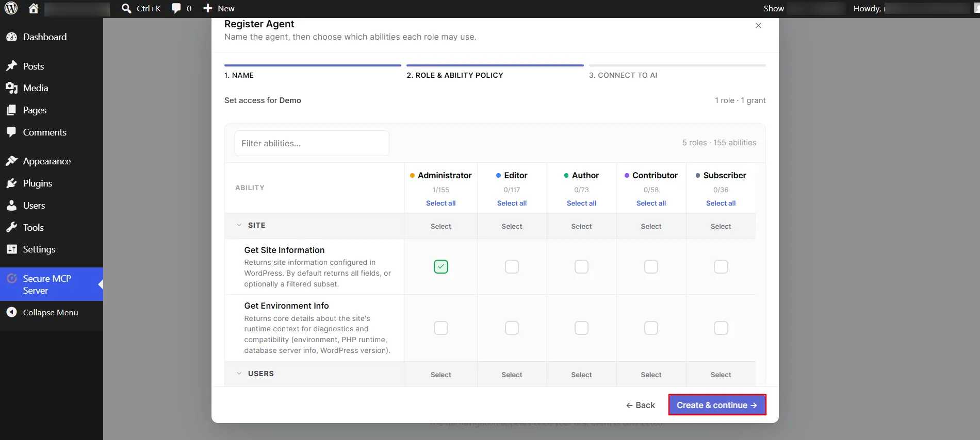Check Get Site Information for Subscriber
980x440 pixels.
pyautogui.click(x=721, y=266)
